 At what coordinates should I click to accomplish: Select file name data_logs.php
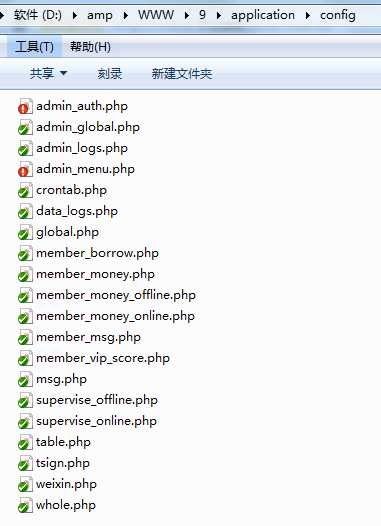point(77,211)
